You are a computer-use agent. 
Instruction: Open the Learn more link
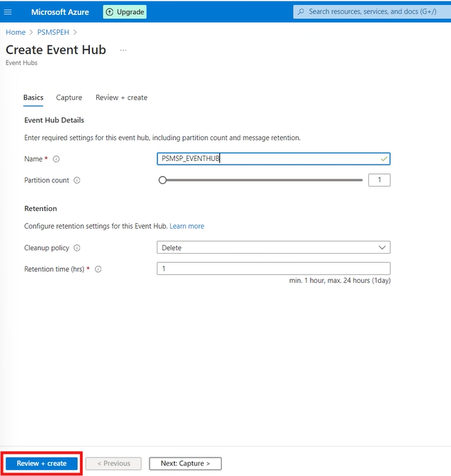[x=187, y=226]
